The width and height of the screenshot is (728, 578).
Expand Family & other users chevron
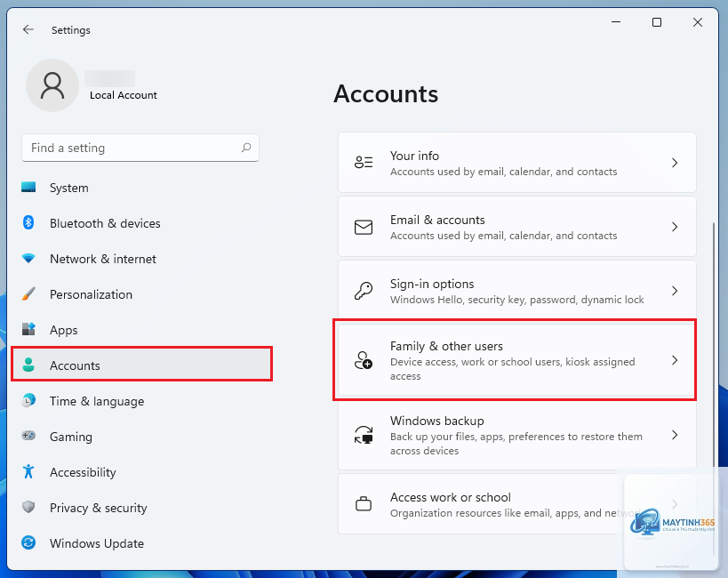675,360
